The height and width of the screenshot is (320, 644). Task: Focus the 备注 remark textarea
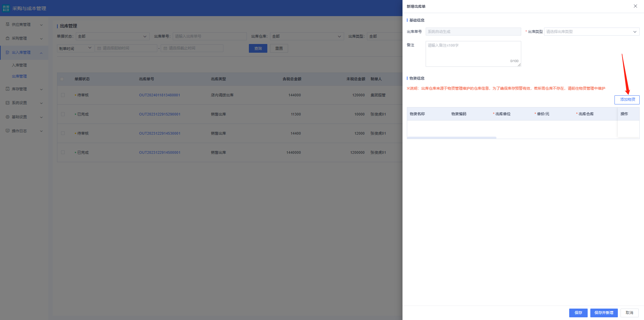point(473,54)
